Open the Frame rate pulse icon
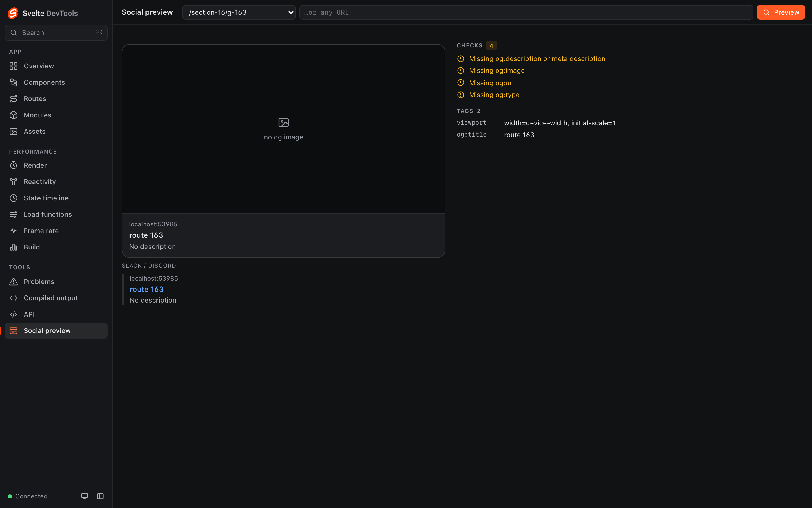 (14, 231)
